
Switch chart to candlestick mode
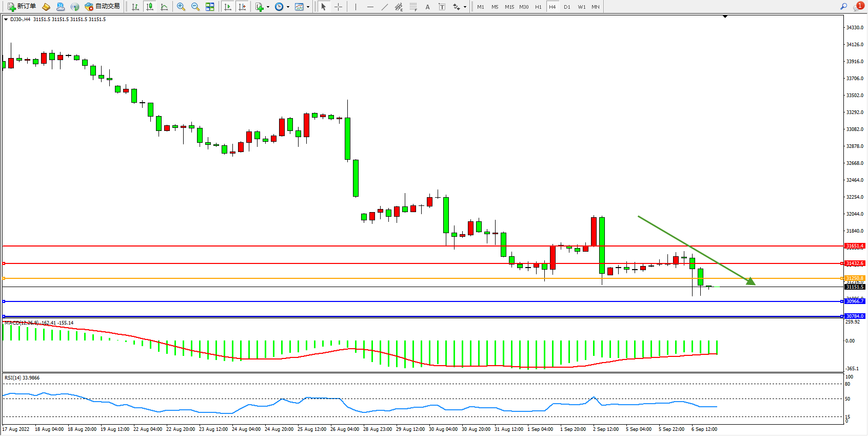(x=150, y=7)
